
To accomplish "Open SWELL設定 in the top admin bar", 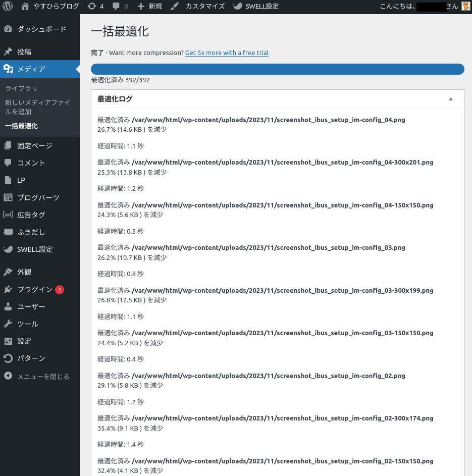I will tap(256, 7).
